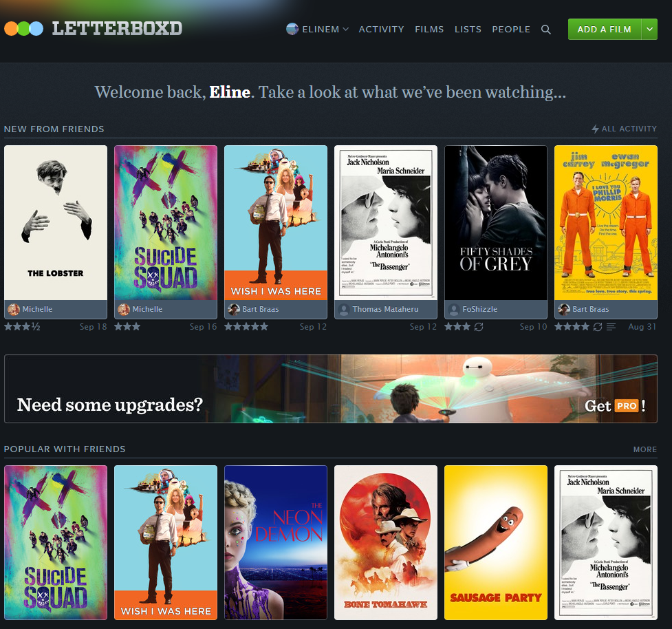
Task: Open the Add a Film dropdown arrow
Action: pos(649,29)
